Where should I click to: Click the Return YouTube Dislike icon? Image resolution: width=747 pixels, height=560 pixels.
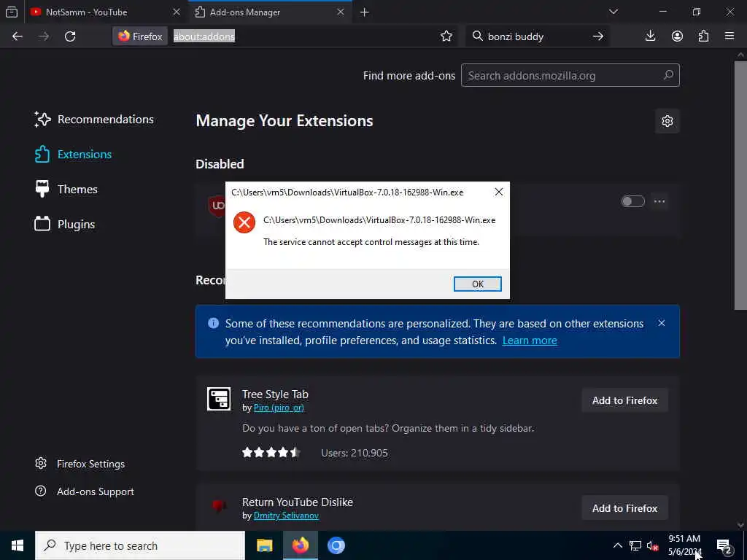pyautogui.click(x=219, y=506)
